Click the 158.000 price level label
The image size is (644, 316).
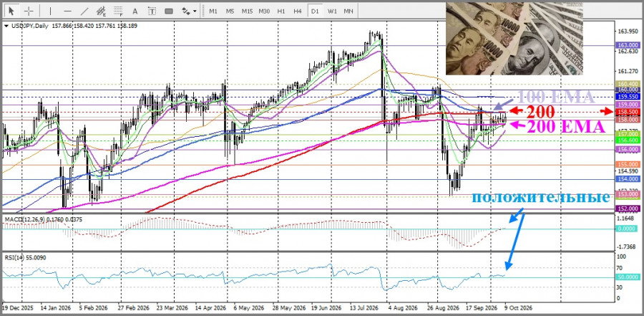click(628, 120)
